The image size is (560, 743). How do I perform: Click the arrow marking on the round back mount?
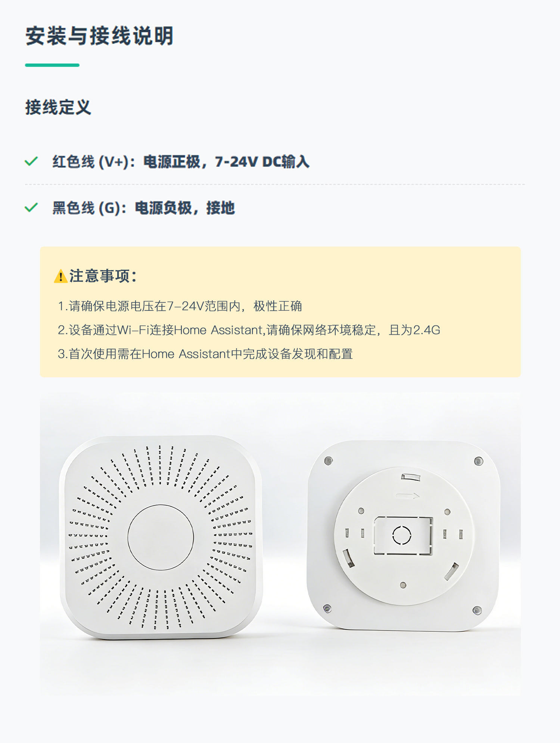[x=407, y=496]
